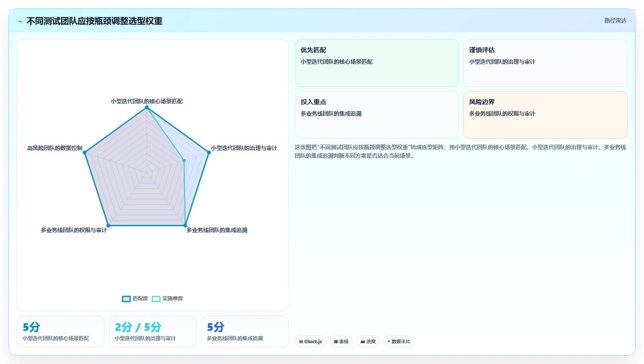Select the 进度 tag chip

tap(368, 341)
